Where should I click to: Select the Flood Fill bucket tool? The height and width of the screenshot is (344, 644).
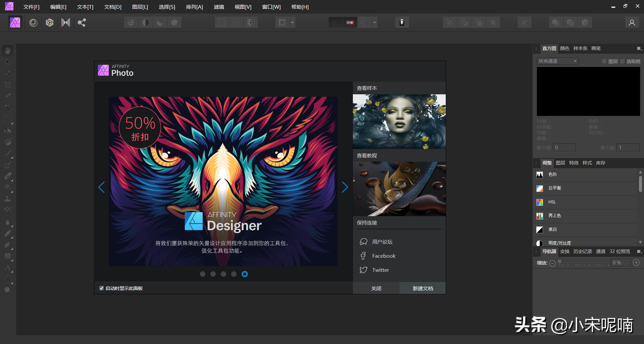8,131
